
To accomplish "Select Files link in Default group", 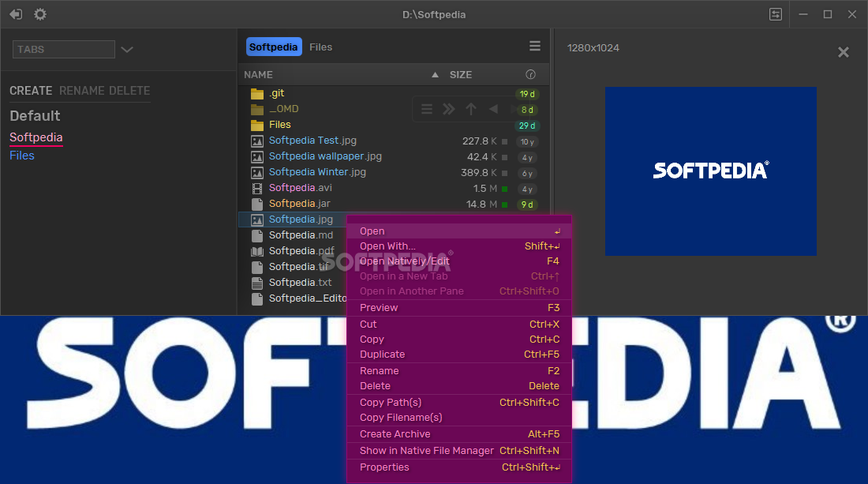I will coord(22,156).
